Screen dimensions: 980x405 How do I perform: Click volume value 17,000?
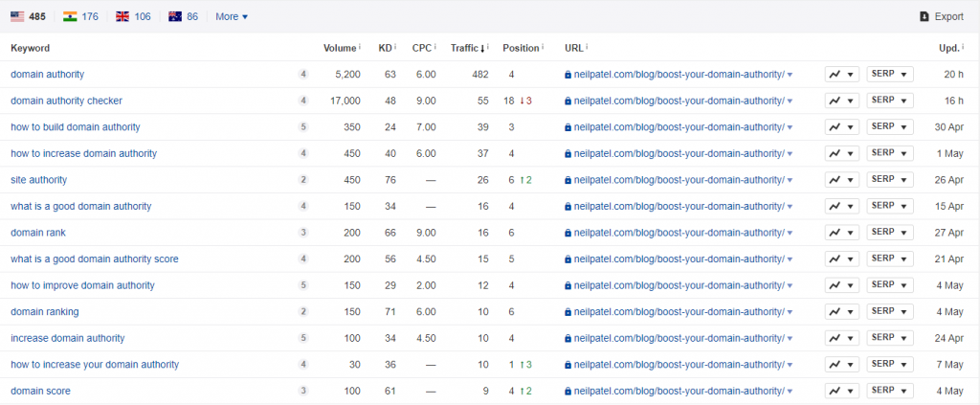345,101
